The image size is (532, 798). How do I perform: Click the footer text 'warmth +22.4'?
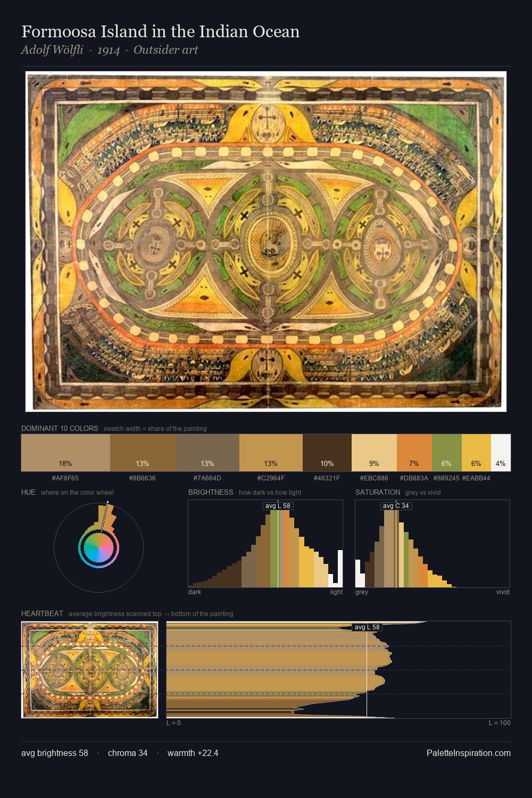pos(193,753)
